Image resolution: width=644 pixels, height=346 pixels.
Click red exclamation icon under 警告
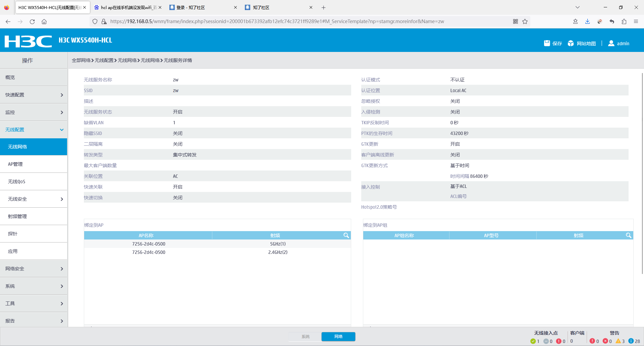point(592,341)
